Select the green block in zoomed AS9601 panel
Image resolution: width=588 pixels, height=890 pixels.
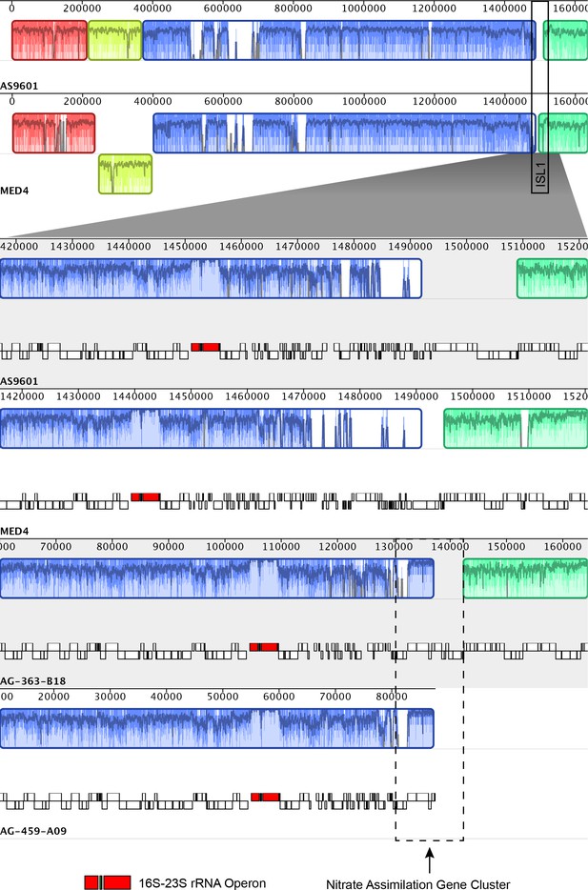[x=552, y=278]
